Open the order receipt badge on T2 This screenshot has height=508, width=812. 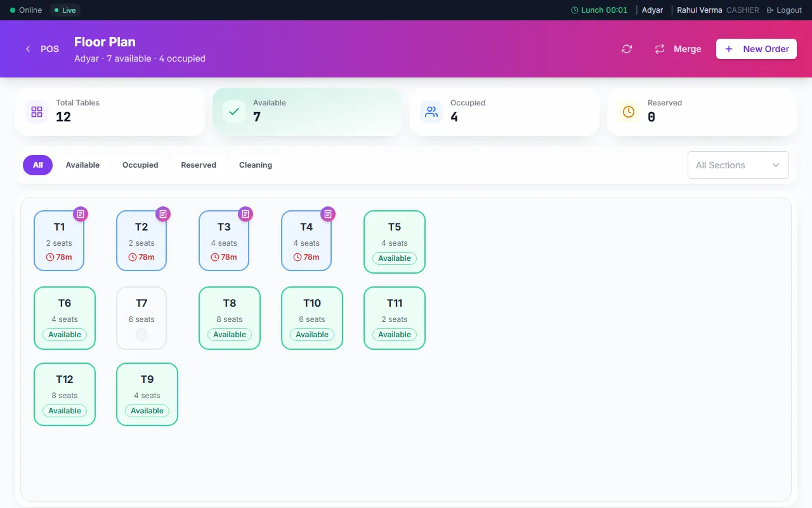tap(163, 214)
